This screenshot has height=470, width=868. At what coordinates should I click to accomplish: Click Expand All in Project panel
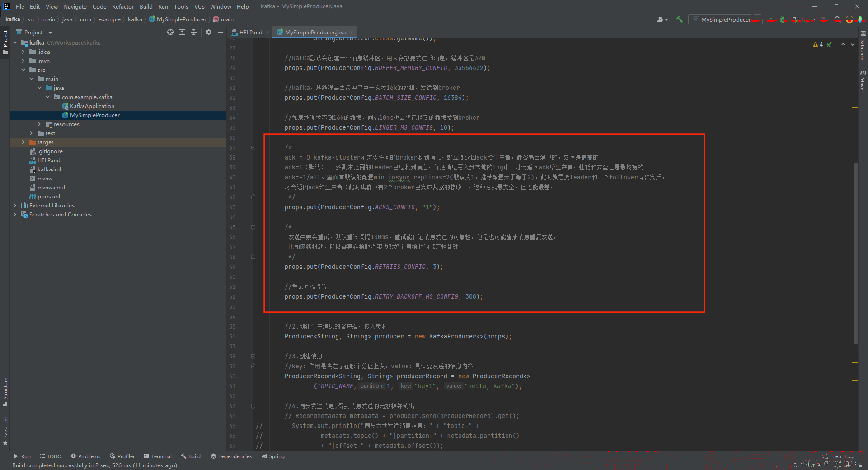tap(182, 32)
